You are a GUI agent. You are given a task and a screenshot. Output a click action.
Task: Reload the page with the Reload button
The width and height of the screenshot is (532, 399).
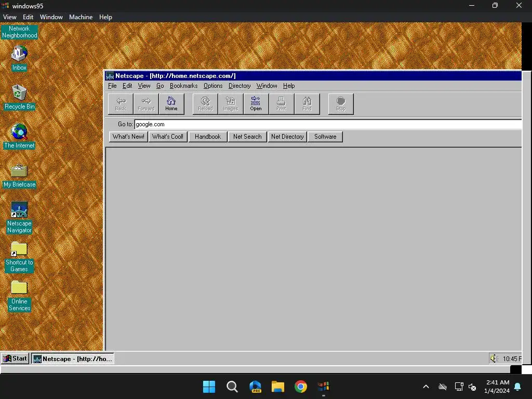[205, 104]
